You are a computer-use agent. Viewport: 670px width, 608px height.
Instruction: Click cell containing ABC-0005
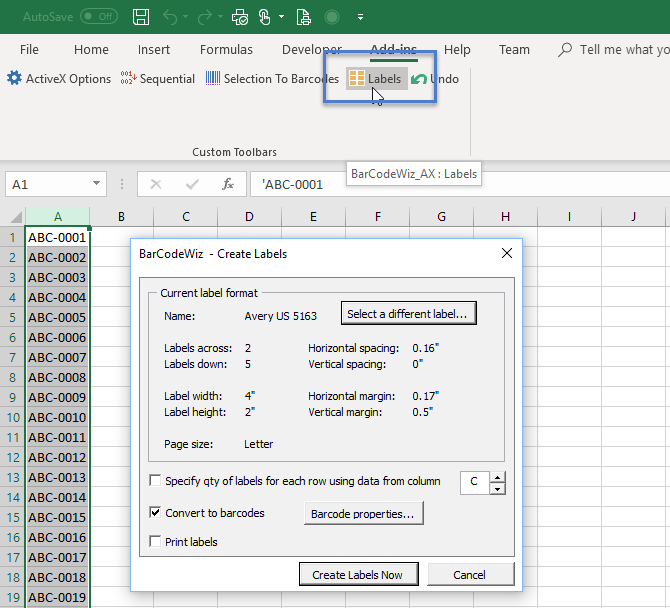[x=57, y=317]
